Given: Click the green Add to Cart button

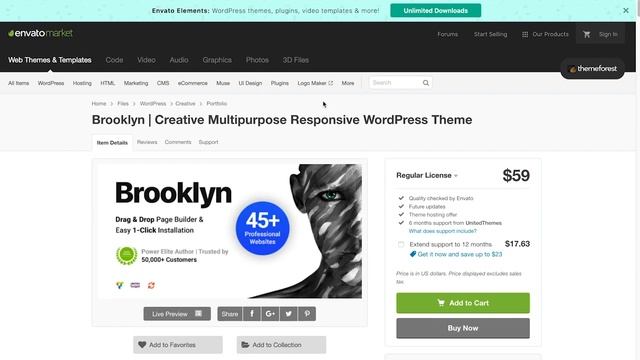Looking at the screenshot, I should tap(463, 303).
